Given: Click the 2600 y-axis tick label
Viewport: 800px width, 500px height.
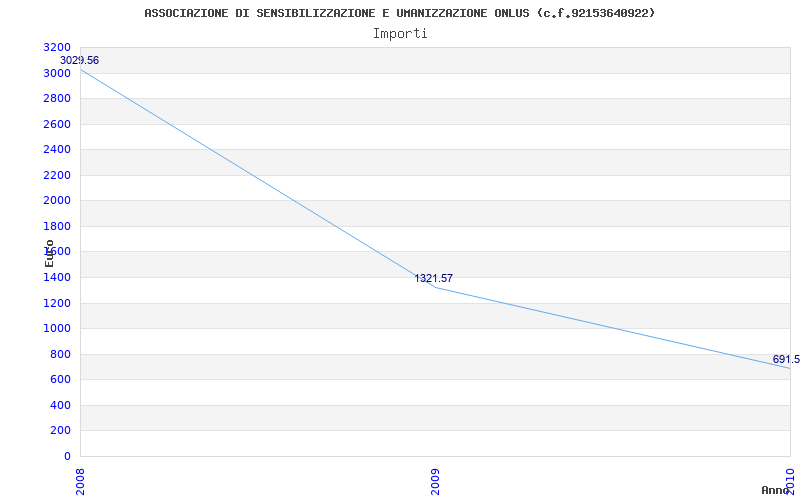Looking at the screenshot, I should (57, 124).
